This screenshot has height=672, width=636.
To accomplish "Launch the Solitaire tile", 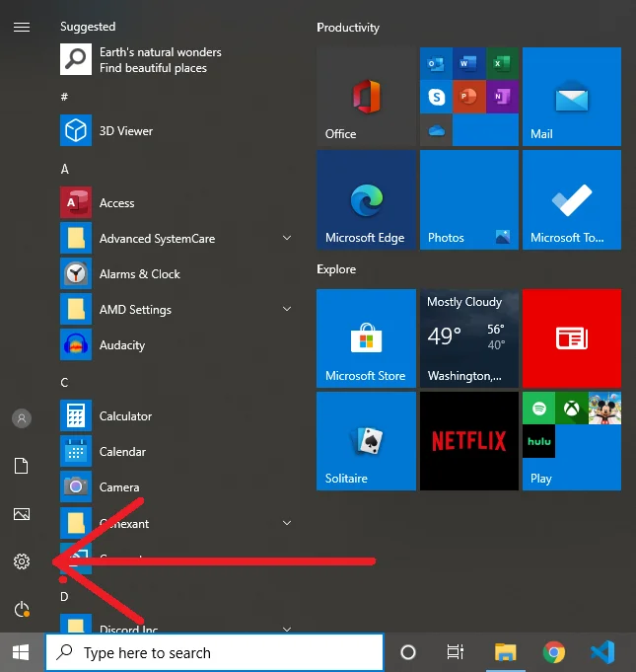I will pyautogui.click(x=366, y=441).
